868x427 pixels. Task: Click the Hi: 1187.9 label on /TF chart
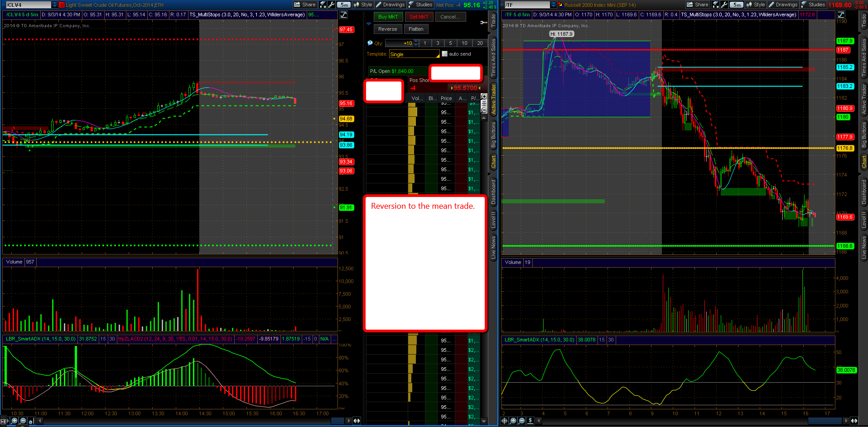[x=562, y=34]
